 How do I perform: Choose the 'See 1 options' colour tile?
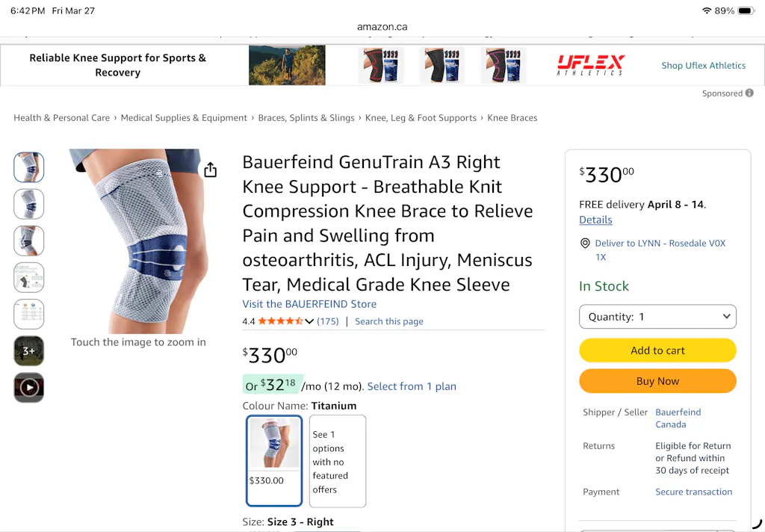338,460
